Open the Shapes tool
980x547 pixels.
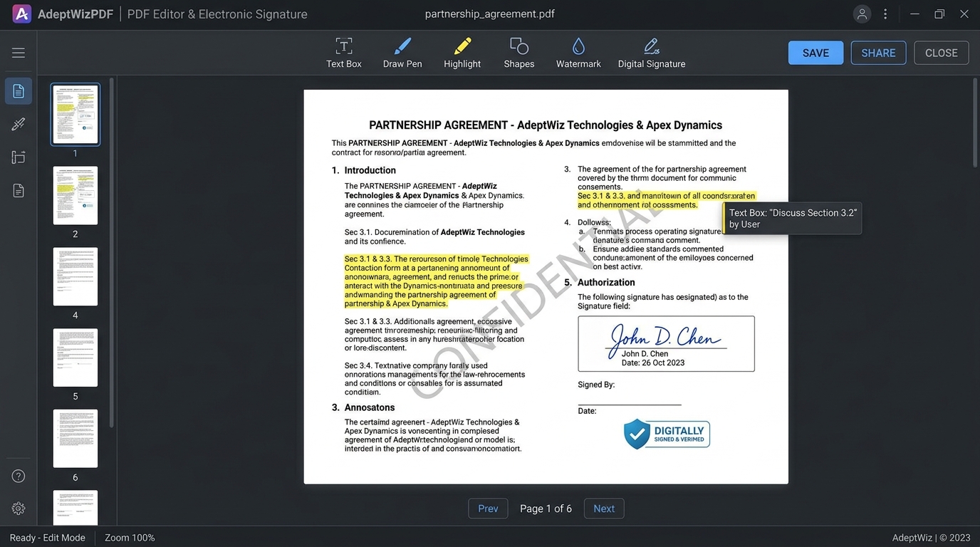point(519,53)
